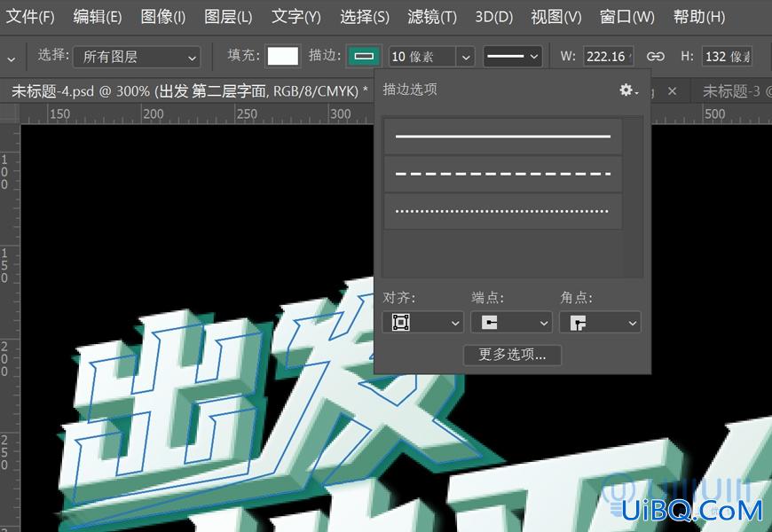Click the stroke preset list scrollbar
Viewport: 772px width, 532px height.
tap(634, 197)
